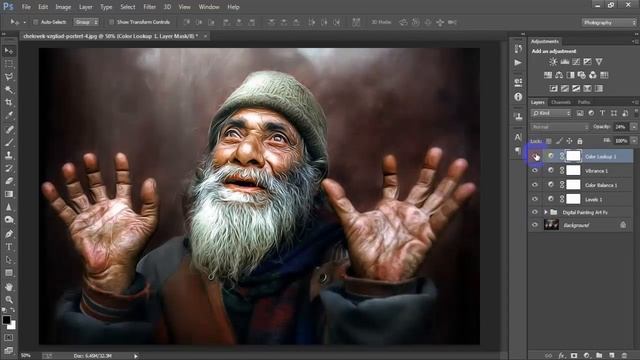Open the History panel icon
This screenshot has height=360, width=640.
pyautogui.click(x=518, y=49)
